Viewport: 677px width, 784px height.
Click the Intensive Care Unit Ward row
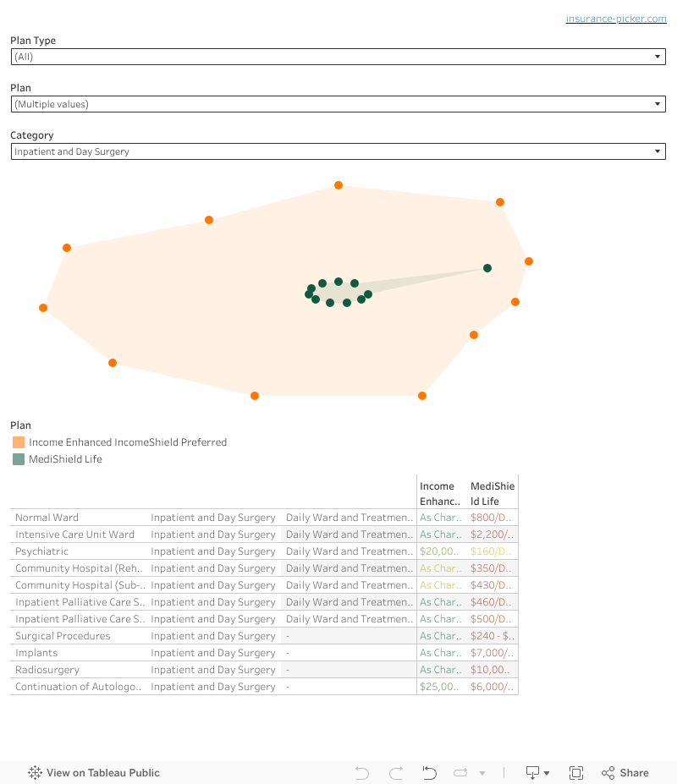(264, 535)
